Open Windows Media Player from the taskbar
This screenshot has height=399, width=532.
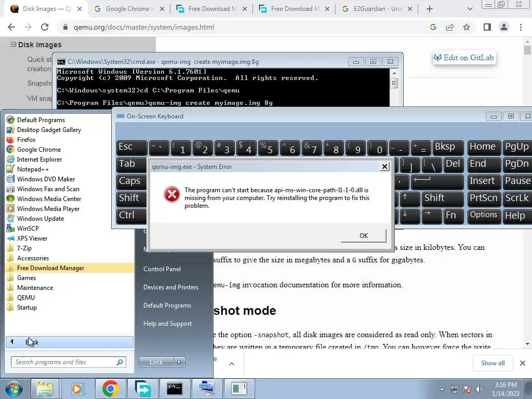point(77,389)
